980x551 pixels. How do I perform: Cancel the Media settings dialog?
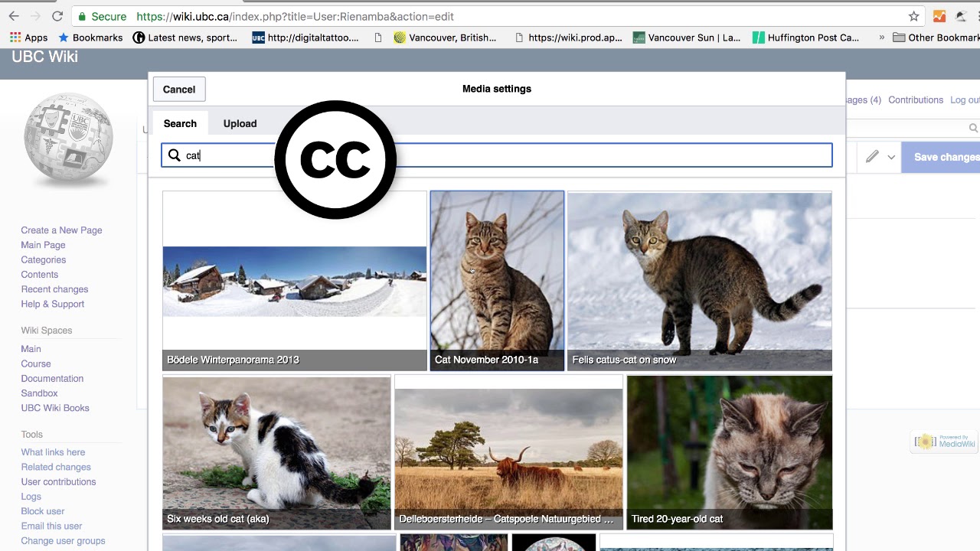pyautogui.click(x=179, y=90)
